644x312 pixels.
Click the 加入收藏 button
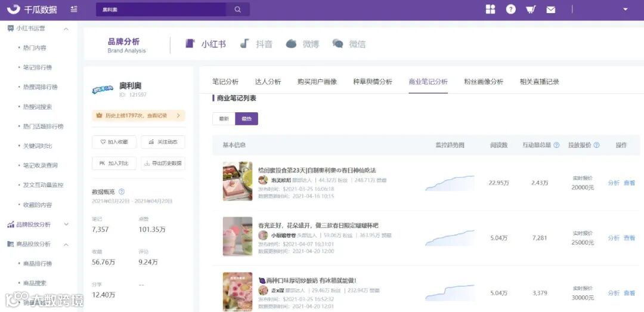(x=114, y=142)
